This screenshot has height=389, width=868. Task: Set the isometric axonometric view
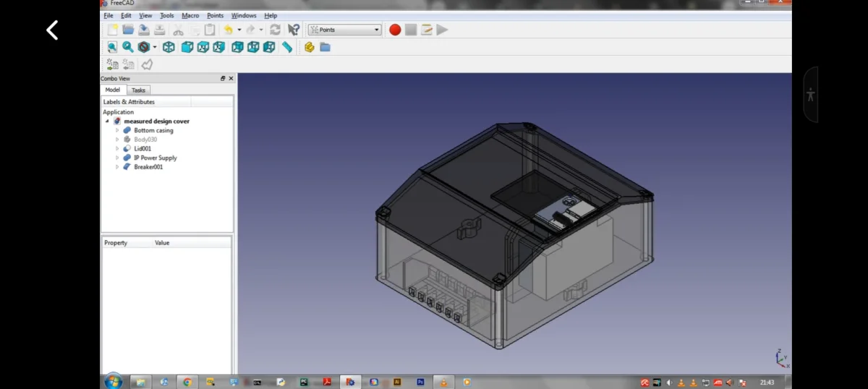169,47
